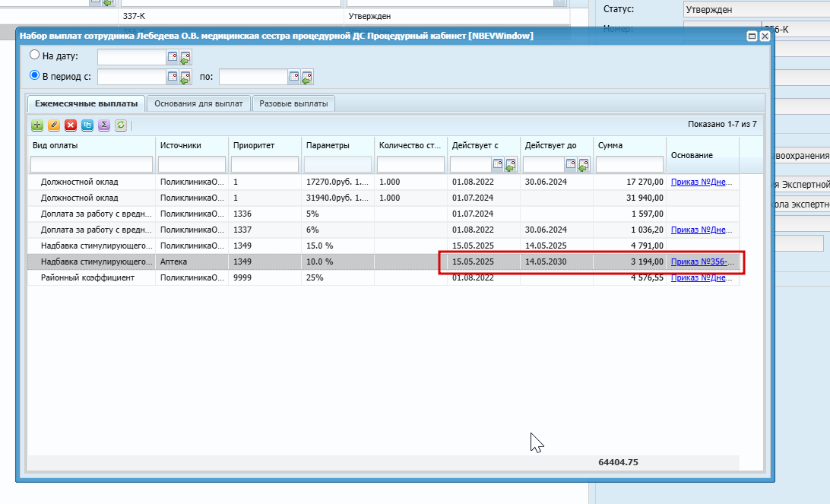
Task: Open 'Приказ №Дне...' link in first row
Action: pos(702,182)
